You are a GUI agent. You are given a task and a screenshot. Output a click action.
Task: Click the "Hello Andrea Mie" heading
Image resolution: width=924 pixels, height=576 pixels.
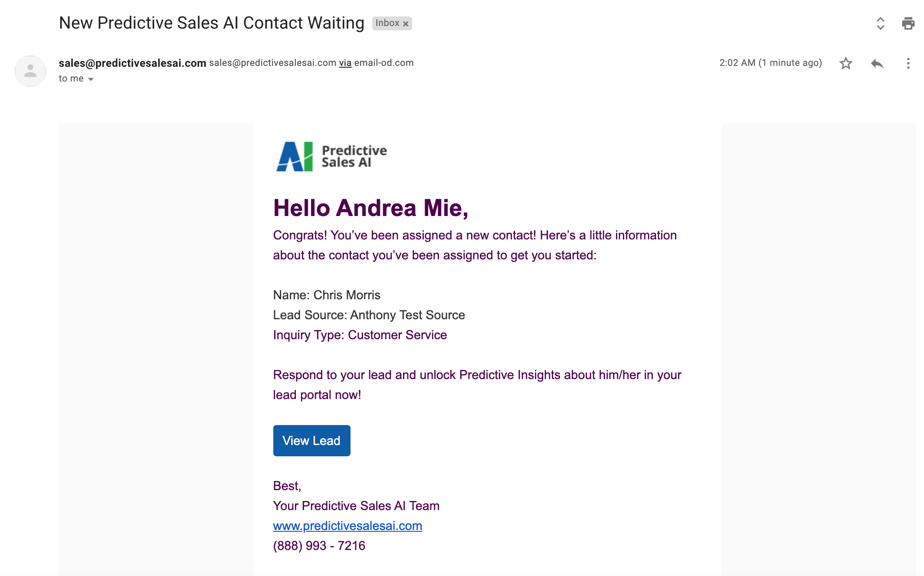tap(370, 208)
